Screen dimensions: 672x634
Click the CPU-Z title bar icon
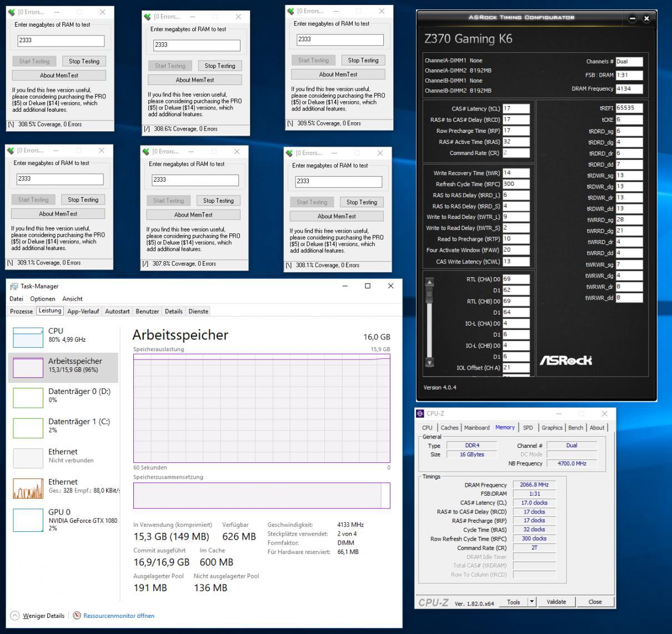(x=421, y=413)
